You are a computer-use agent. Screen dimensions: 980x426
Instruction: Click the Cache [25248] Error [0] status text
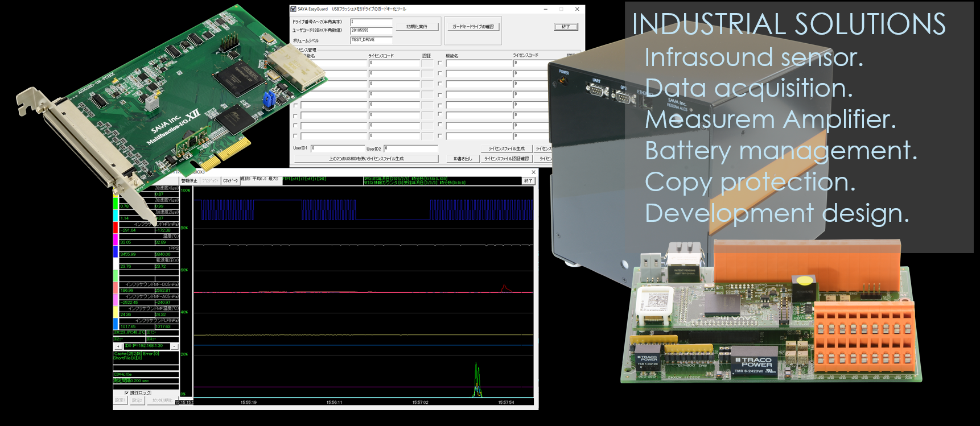137,354
